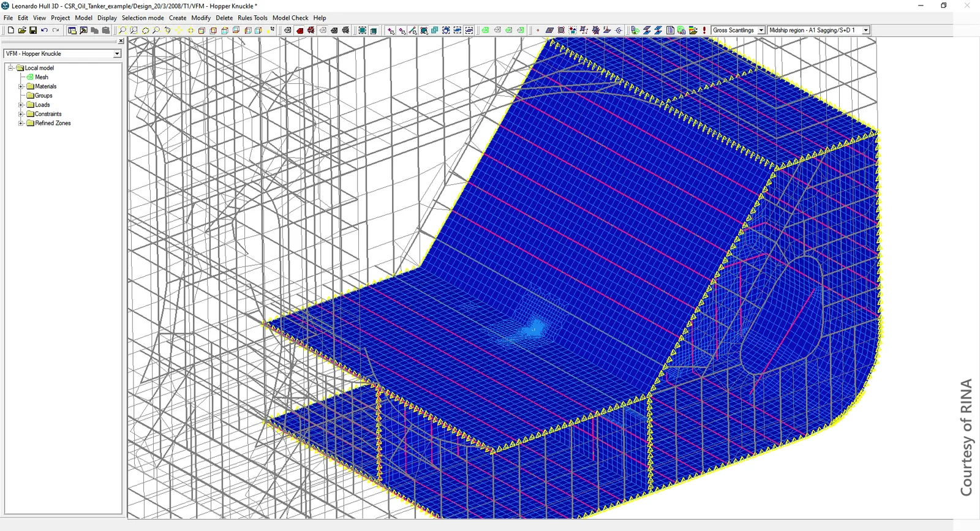
Task: Click the red shaded view cube icon
Action: pos(300,30)
